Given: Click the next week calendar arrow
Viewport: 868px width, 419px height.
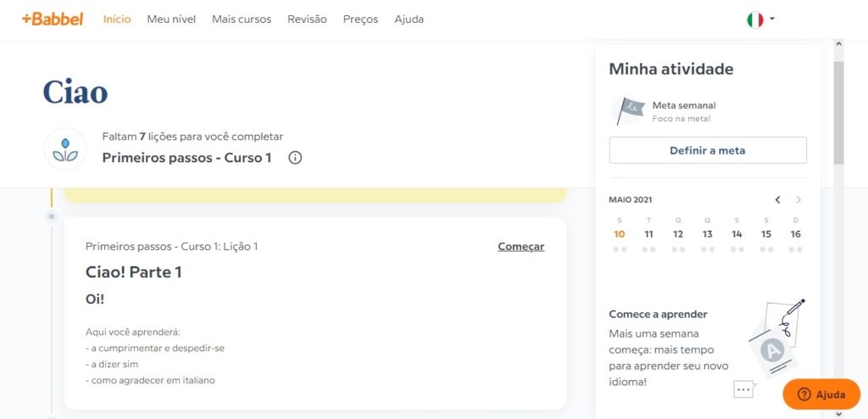Looking at the screenshot, I should [798, 199].
